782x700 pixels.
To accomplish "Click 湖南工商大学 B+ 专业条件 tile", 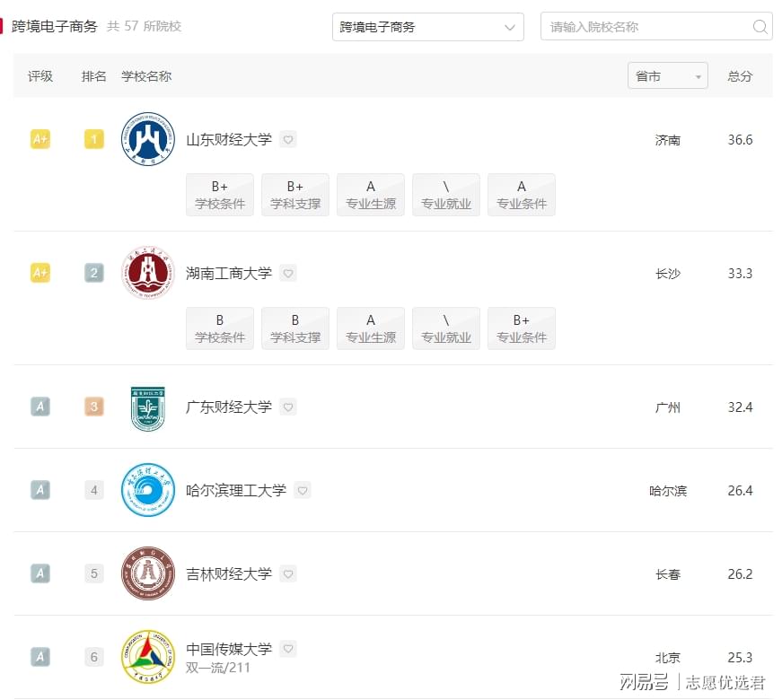I will tap(522, 328).
